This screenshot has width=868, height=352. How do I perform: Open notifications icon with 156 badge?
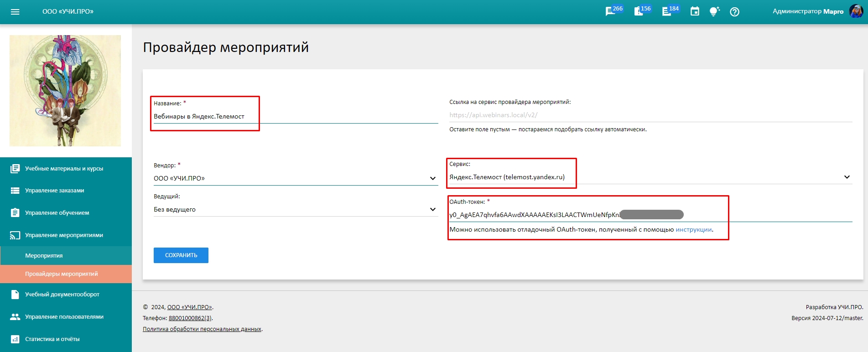click(642, 11)
